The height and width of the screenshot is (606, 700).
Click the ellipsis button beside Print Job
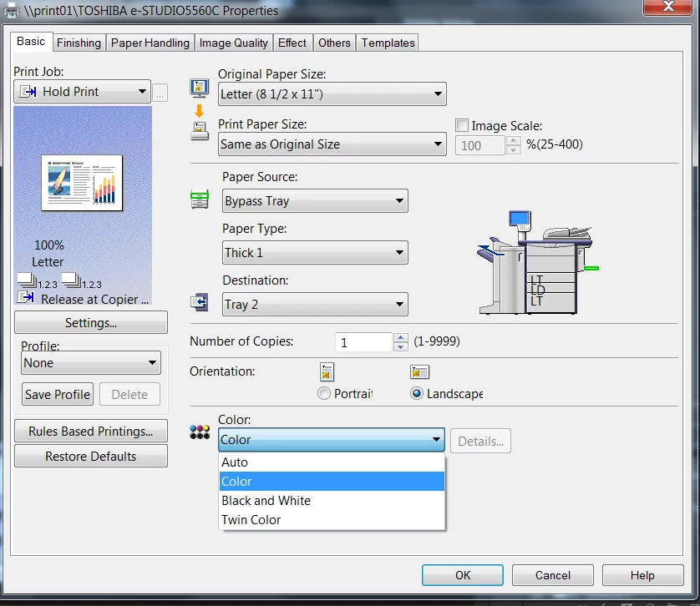[160, 93]
